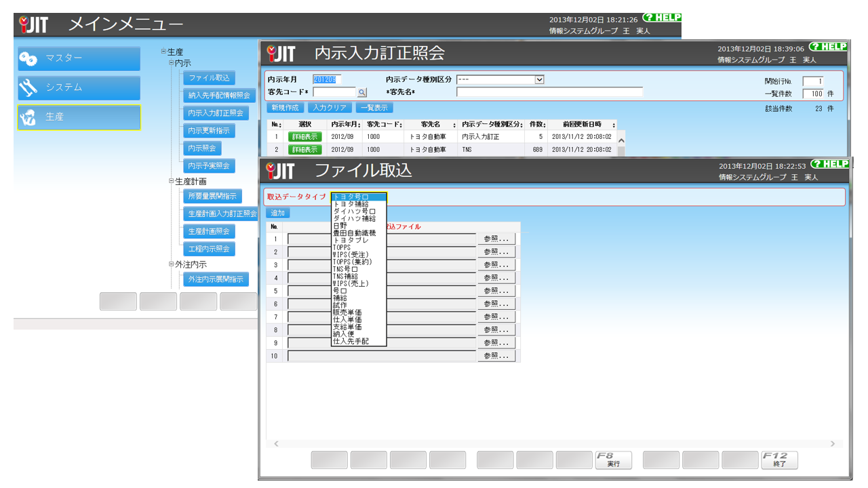Click the 参照... button for file row 10
868x488 pixels.
[x=496, y=356]
